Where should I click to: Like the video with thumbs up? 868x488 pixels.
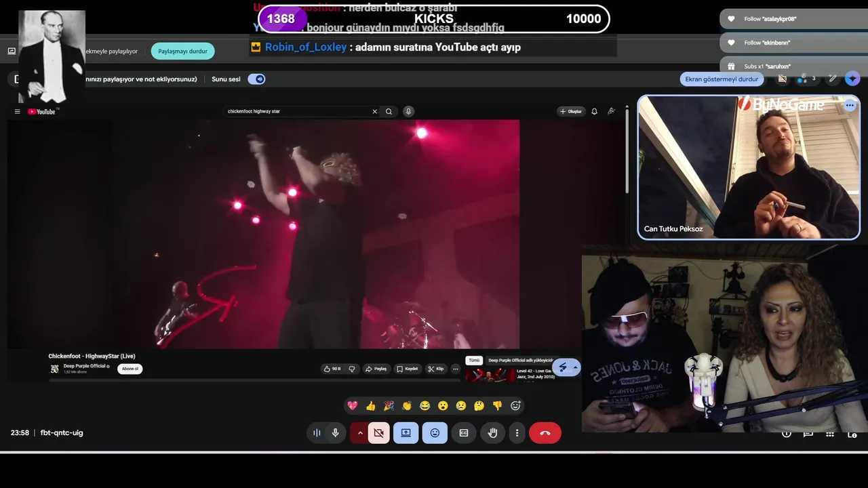(332, 369)
